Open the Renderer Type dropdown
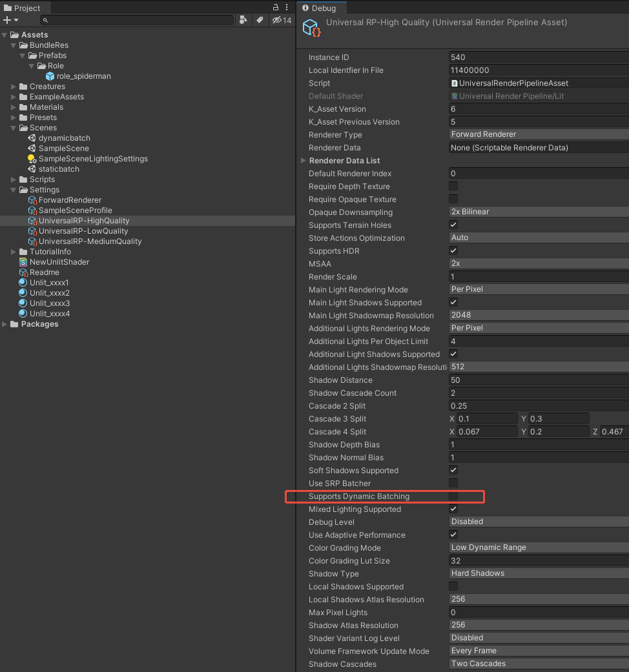This screenshot has width=629, height=672. click(x=539, y=134)
